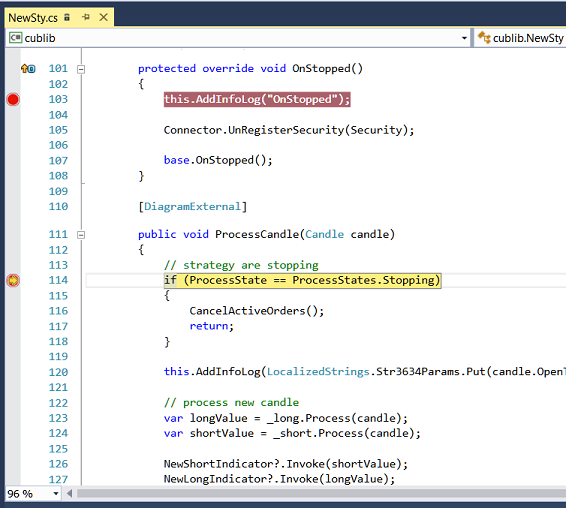The image size is (566, 508).
Task: Click the class icon beside cublib.NewSty
Action: (484, 37)
